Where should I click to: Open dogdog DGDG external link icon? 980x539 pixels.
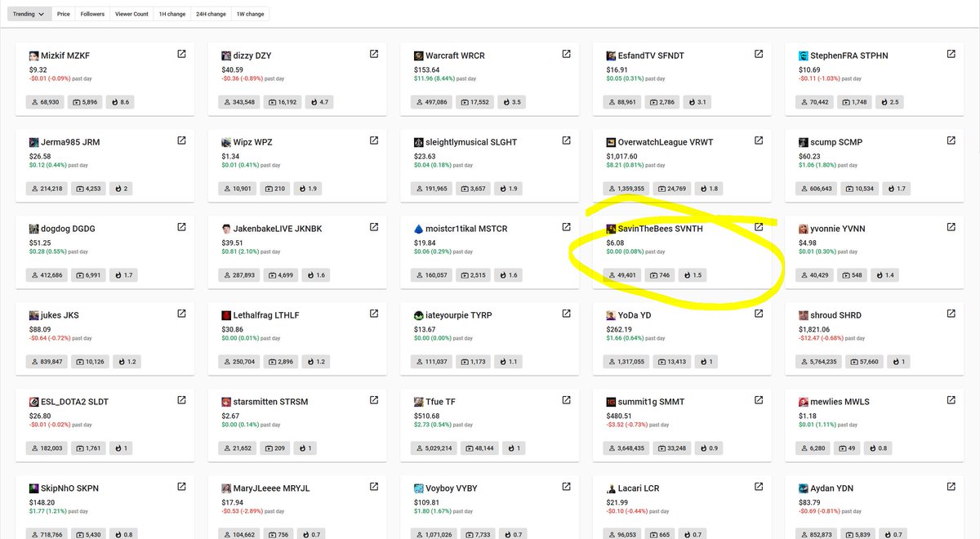[181, 227]
